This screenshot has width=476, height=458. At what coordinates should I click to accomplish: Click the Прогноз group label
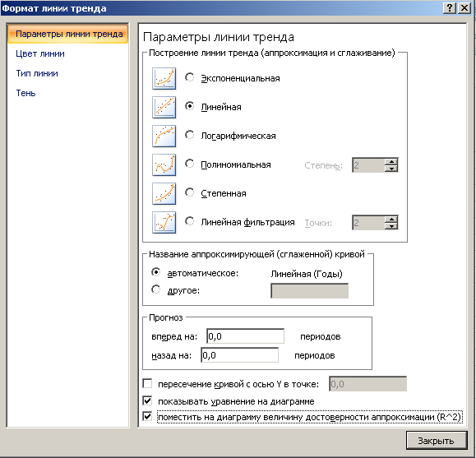coord(166,317)
